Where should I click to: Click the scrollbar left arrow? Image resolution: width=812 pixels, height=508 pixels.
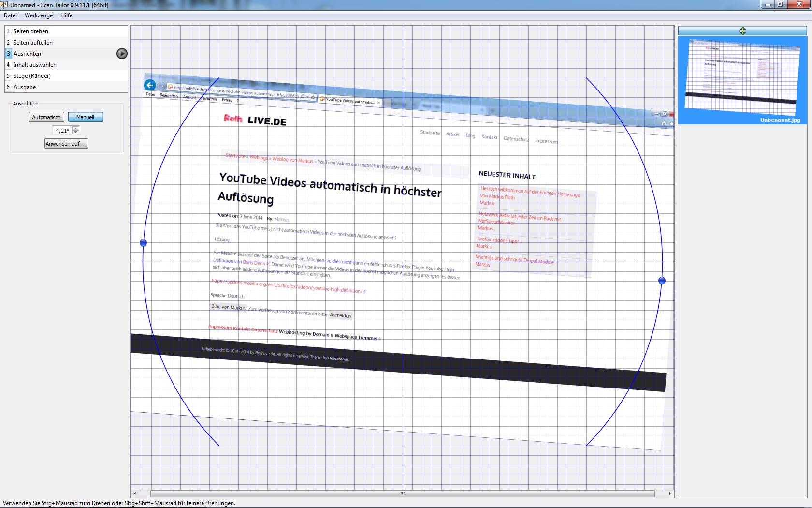pyautogui.click(x=135, y=493)
